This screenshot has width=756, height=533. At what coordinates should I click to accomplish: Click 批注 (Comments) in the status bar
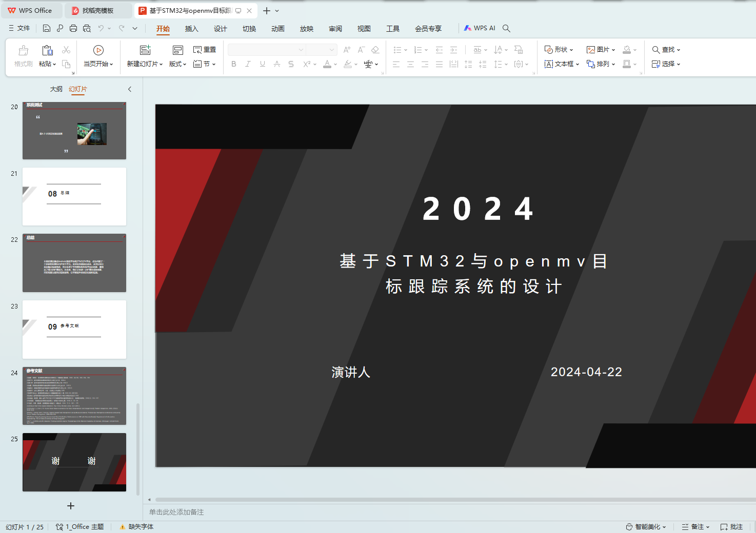tap(731, 527)
